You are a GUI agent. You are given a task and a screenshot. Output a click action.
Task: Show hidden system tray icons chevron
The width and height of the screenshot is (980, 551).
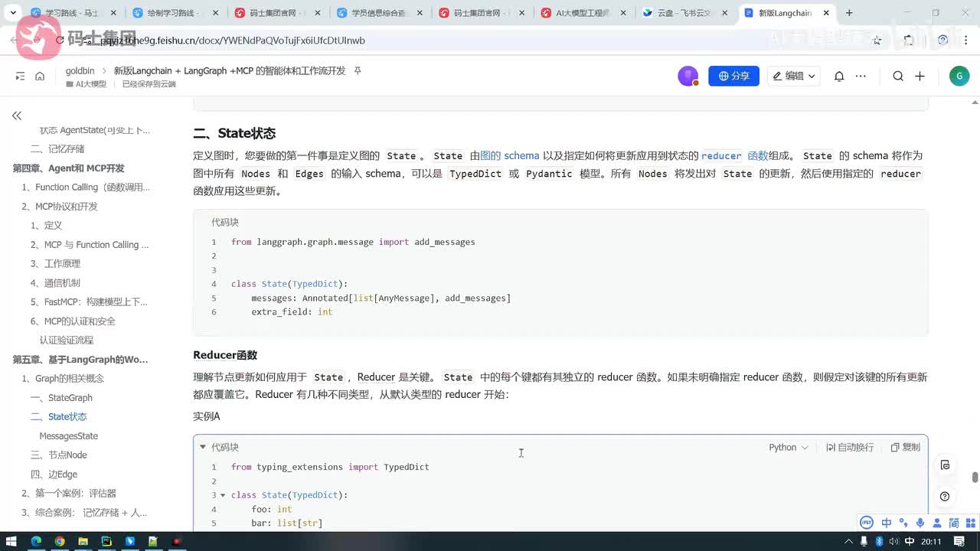850,542
